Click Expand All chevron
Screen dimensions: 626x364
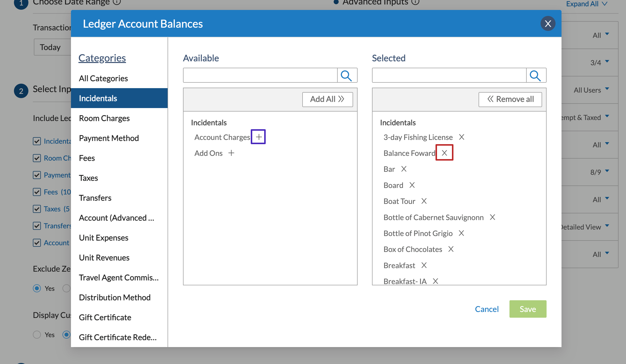[605, 4]
